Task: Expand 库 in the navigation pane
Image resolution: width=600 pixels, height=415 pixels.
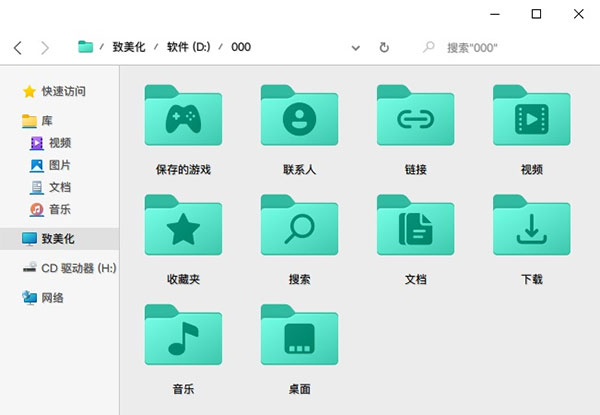Action: coord(46,121)
